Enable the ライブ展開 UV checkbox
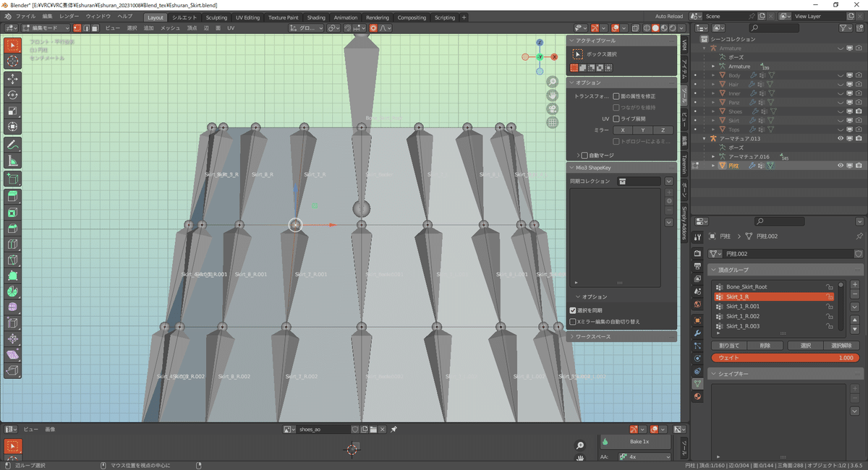This screenshot has height=470, width=868. 616,119
